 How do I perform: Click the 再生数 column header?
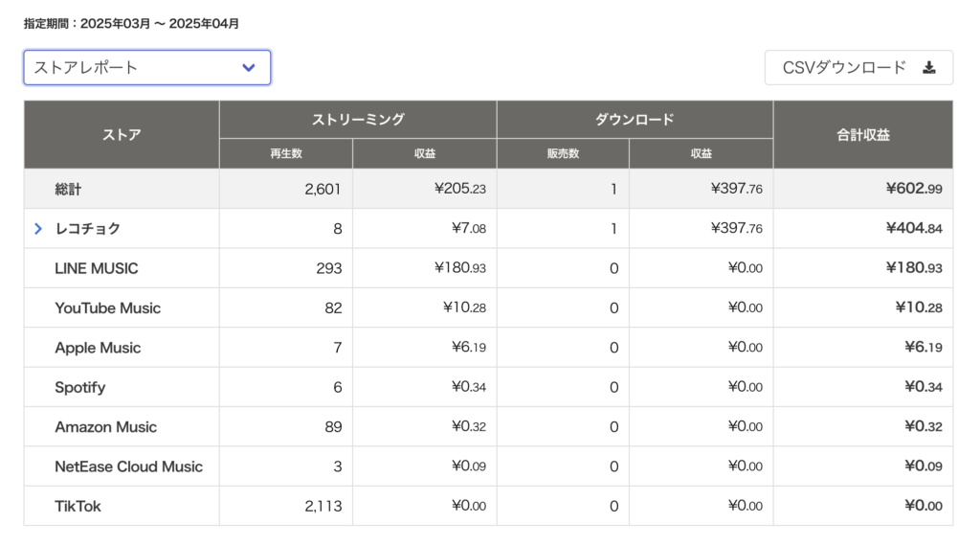coord(286,154)
